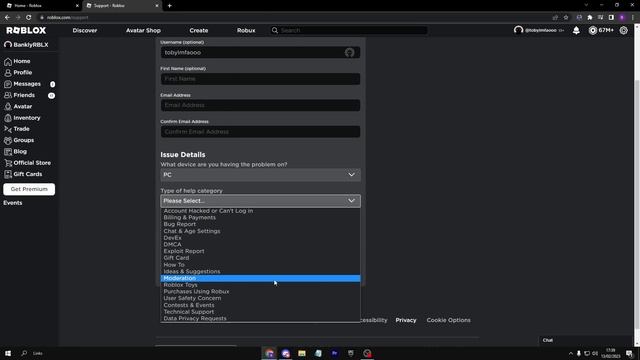Click Avatar Shop in top navigation

[x=143, y=31]
